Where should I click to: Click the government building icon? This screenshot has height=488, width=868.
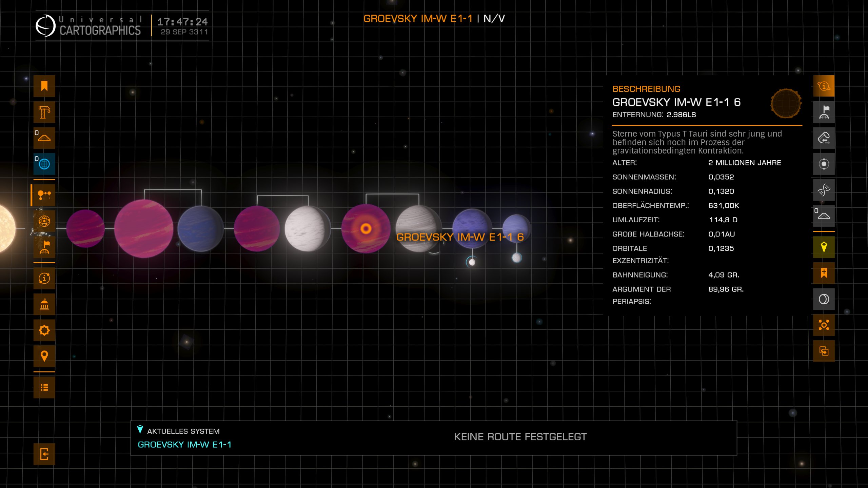pos(44,304)
